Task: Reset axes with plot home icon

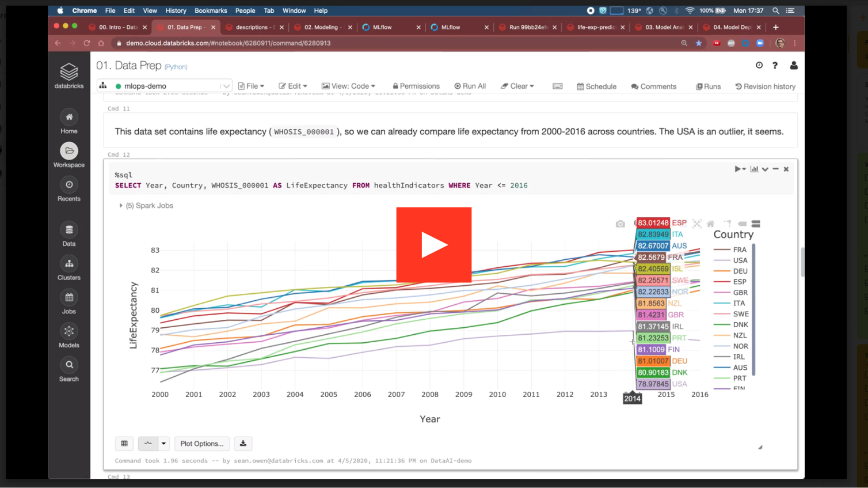Action: point(711,224)
